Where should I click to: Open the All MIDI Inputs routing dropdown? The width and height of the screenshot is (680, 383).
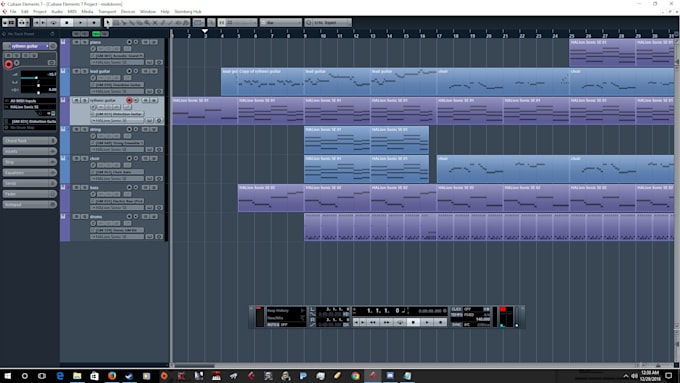30,101
